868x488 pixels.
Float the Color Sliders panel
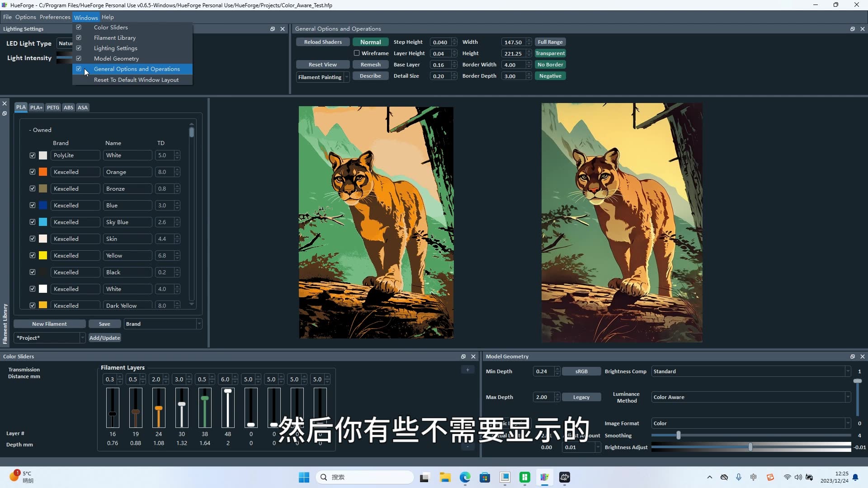coord(463,357)
